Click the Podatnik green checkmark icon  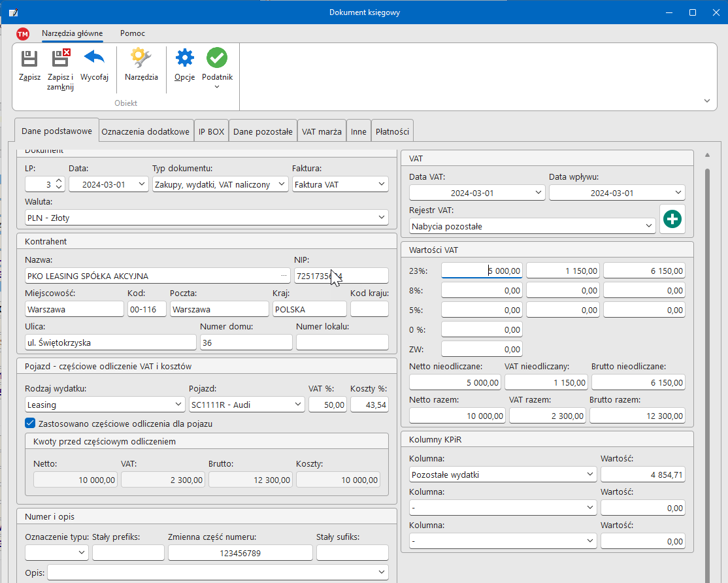pos(217,59)
